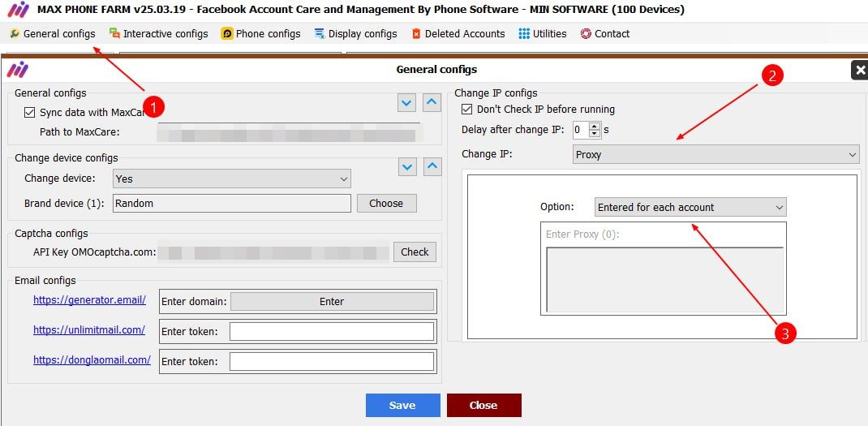Open Phone configs menu
868x426 pixels.
click(x=260, y=34)
